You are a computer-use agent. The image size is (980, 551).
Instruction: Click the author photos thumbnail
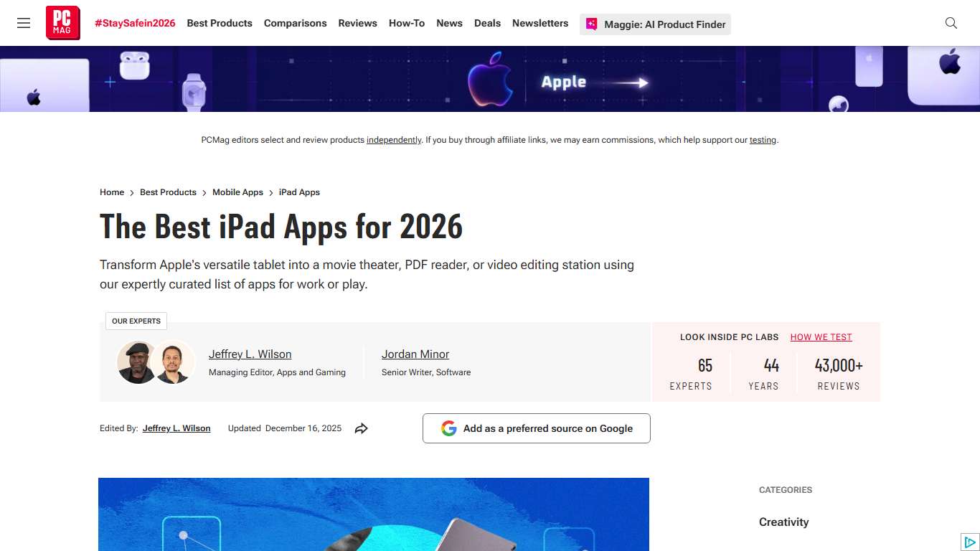click(155, 362)
